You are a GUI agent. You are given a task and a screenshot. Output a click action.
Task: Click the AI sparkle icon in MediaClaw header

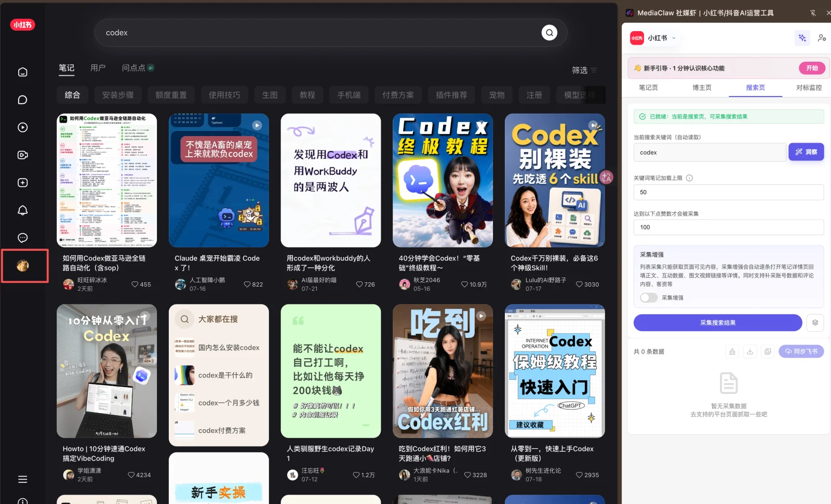pyautogui.click(x=802, y=38)
